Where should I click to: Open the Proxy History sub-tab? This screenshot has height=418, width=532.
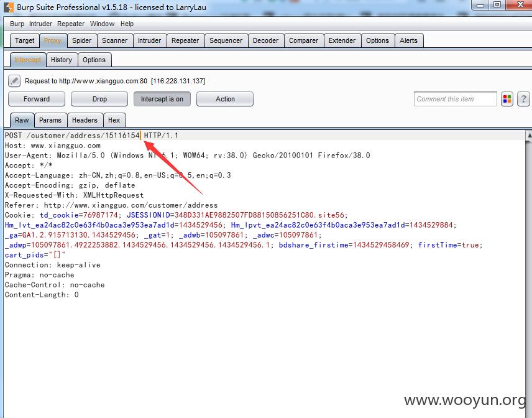tap(62, 60)
